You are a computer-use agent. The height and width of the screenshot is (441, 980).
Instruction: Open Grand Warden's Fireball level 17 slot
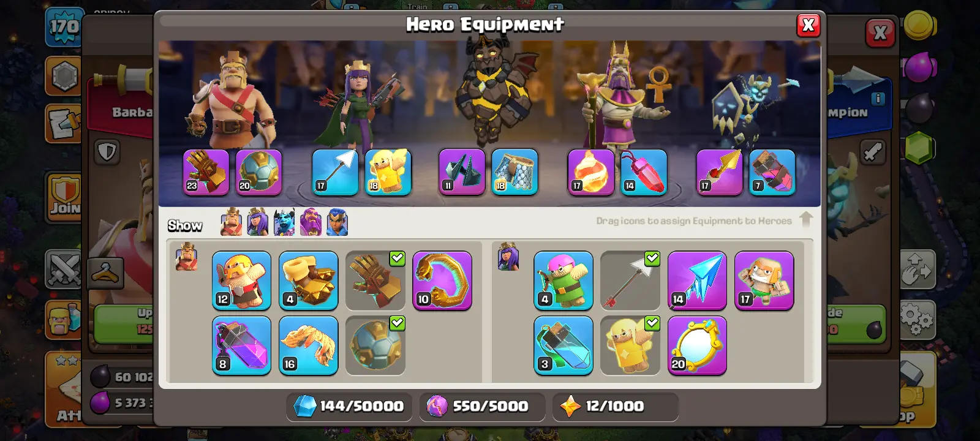coord(590,172)
